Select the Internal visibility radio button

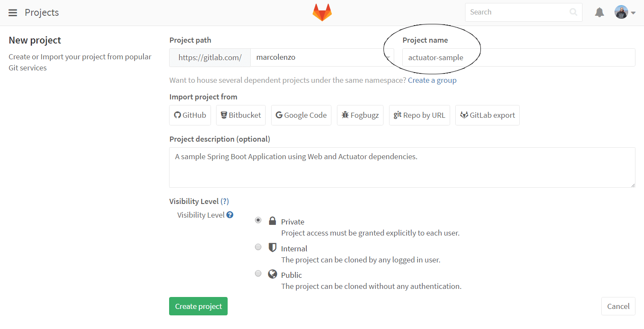pos(258,247)
